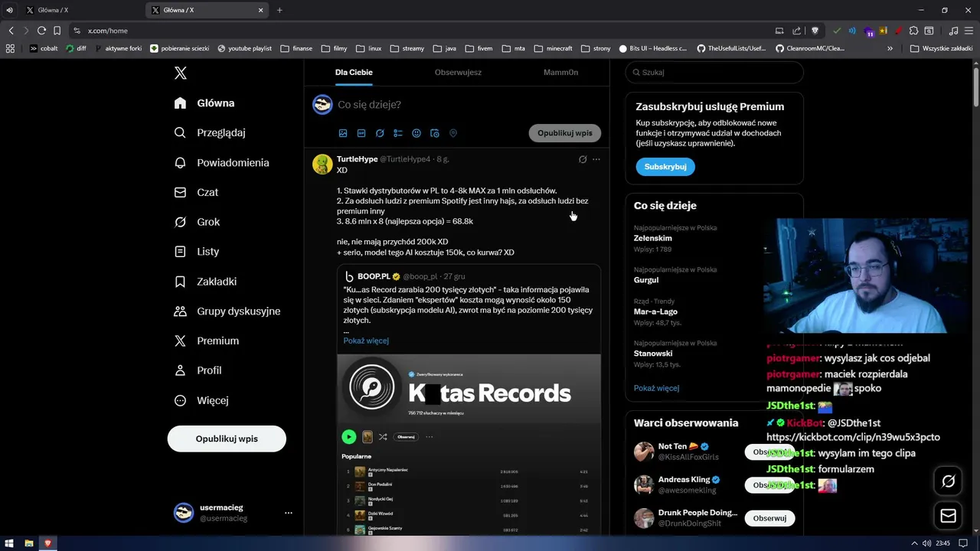This screenshot has width=980, height=551.
Task: Open Andreas Kling suggested profile
Action: pos(684,480)
